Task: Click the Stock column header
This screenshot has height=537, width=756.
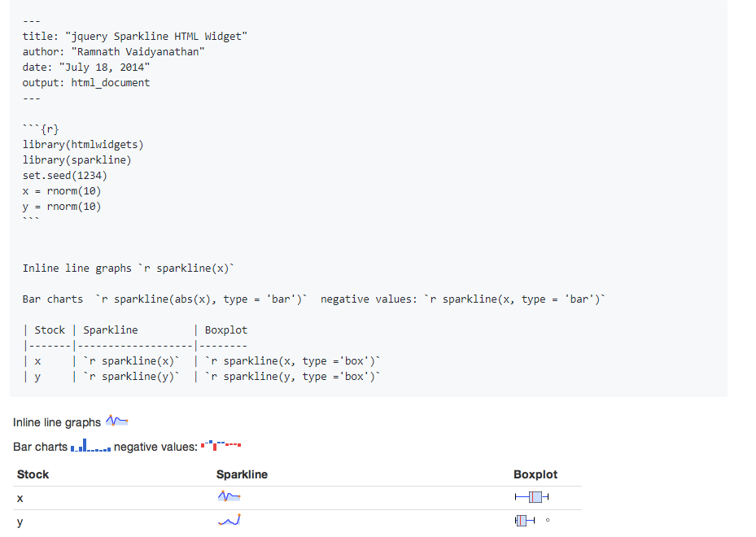Action: [33, 474]
